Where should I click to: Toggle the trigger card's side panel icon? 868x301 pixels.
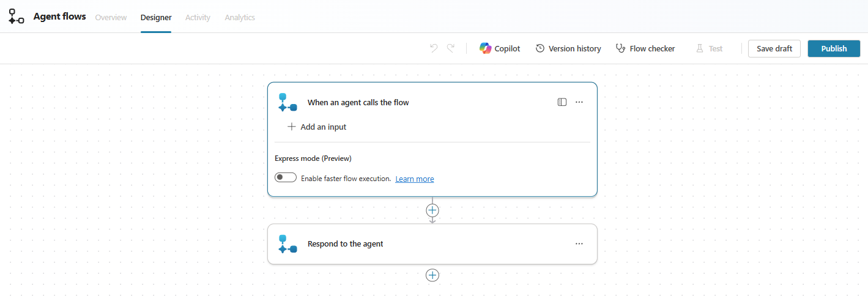[x=562, y=102]
